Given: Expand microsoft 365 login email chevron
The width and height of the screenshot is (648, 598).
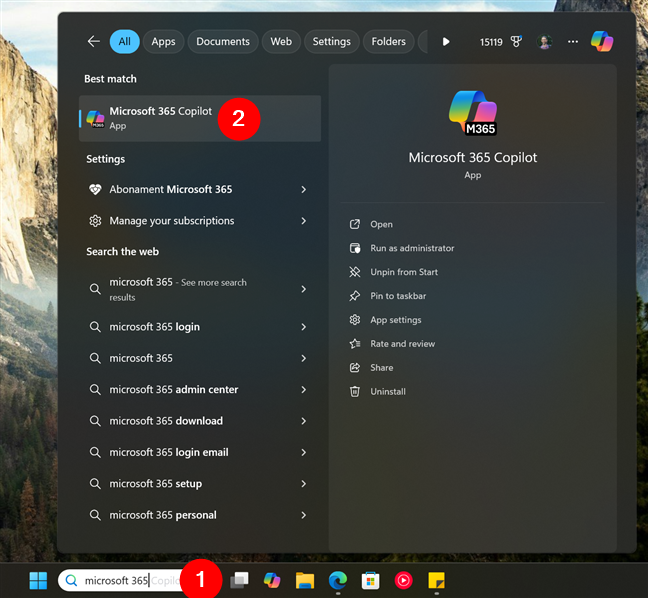Looking at the screenshot, I should click(x=304, y=453).
